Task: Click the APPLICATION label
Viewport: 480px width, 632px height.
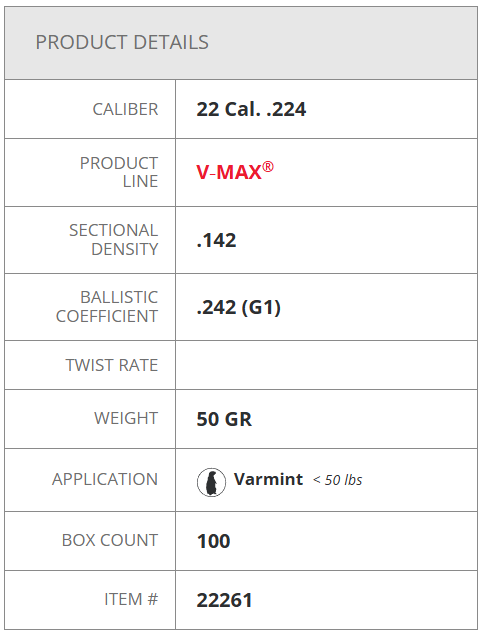Action: point(105,479)
